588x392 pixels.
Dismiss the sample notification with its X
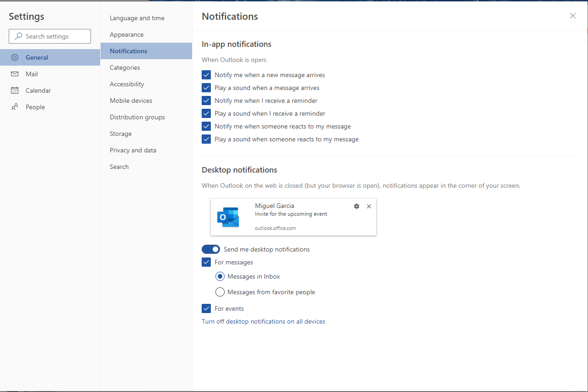pos(369,206)
